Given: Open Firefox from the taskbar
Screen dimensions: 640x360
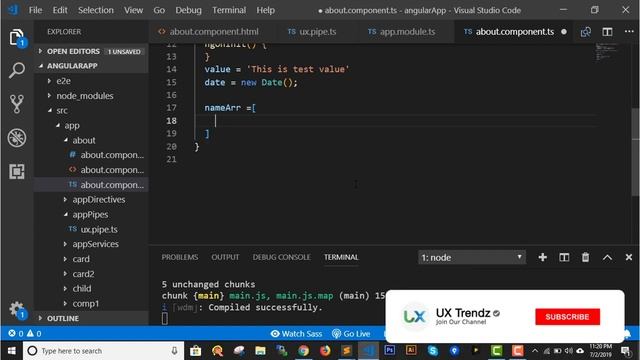Looking at the screenshot, I should 325,351.
